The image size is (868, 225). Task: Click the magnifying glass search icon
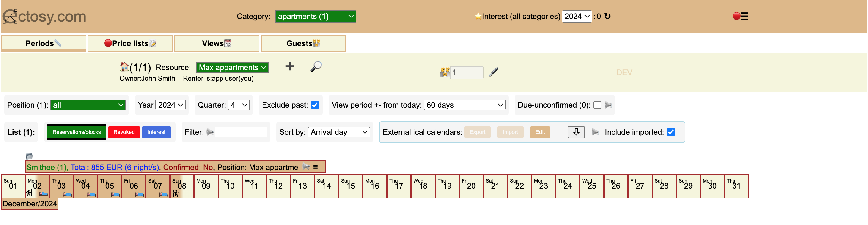coord(315,66)
